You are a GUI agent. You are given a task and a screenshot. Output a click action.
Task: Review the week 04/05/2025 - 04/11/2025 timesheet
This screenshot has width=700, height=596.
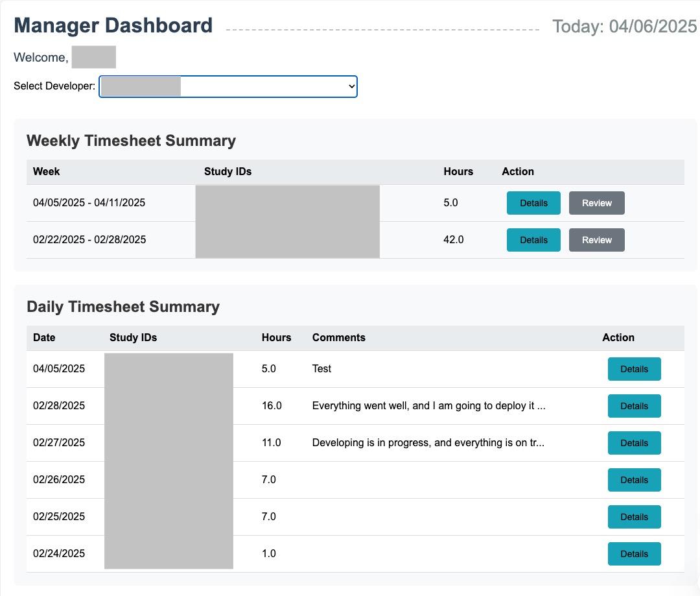click(x=596, y=203)
